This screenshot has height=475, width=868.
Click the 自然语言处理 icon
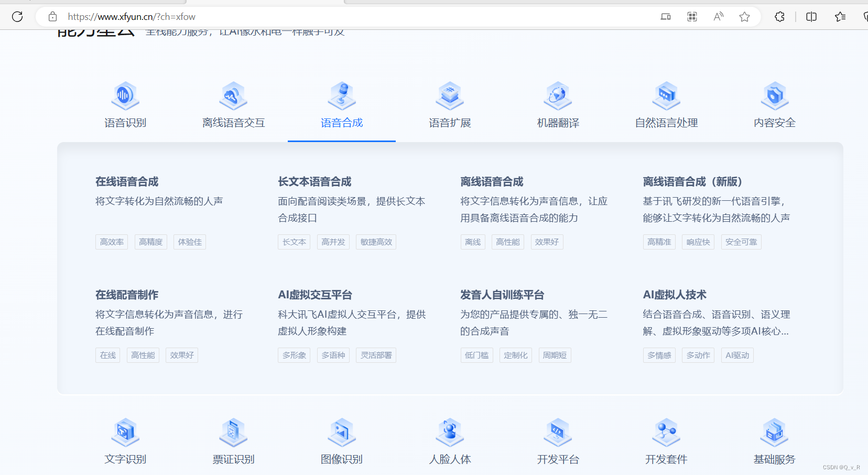(x=666, y=96)
